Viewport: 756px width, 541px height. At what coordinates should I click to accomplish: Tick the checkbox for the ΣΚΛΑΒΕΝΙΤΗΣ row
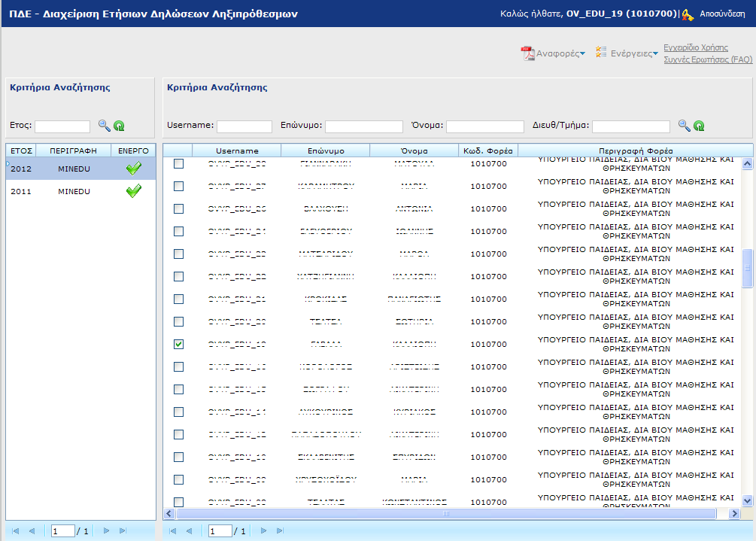tap(178, 457)
